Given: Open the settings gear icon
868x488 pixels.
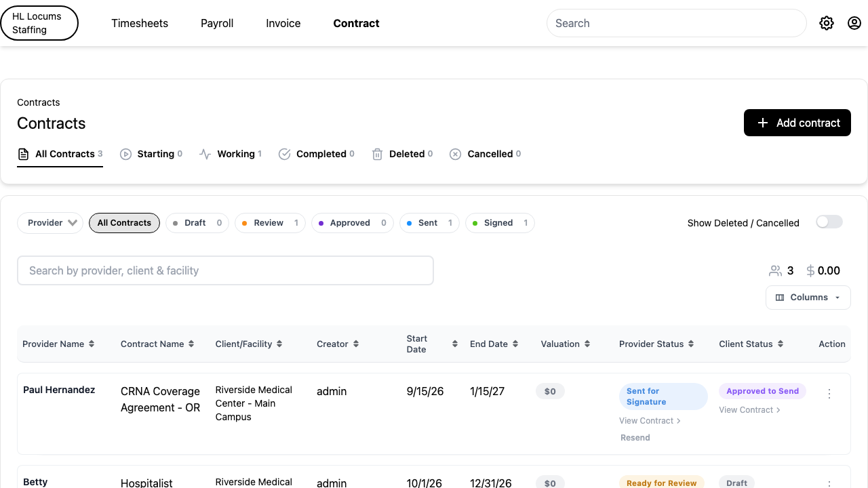Looking at the screenshot, I should 826,23.
